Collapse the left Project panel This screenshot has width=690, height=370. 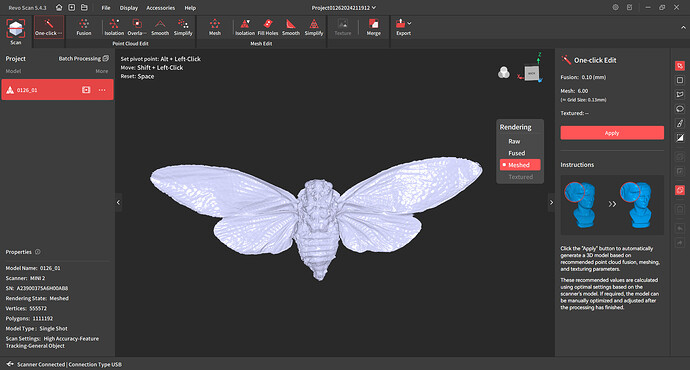pos(118,202)
